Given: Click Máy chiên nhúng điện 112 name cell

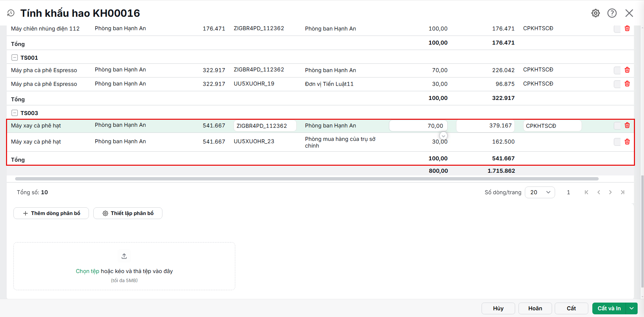Looking at the screenshot, I should pos(45,29).
